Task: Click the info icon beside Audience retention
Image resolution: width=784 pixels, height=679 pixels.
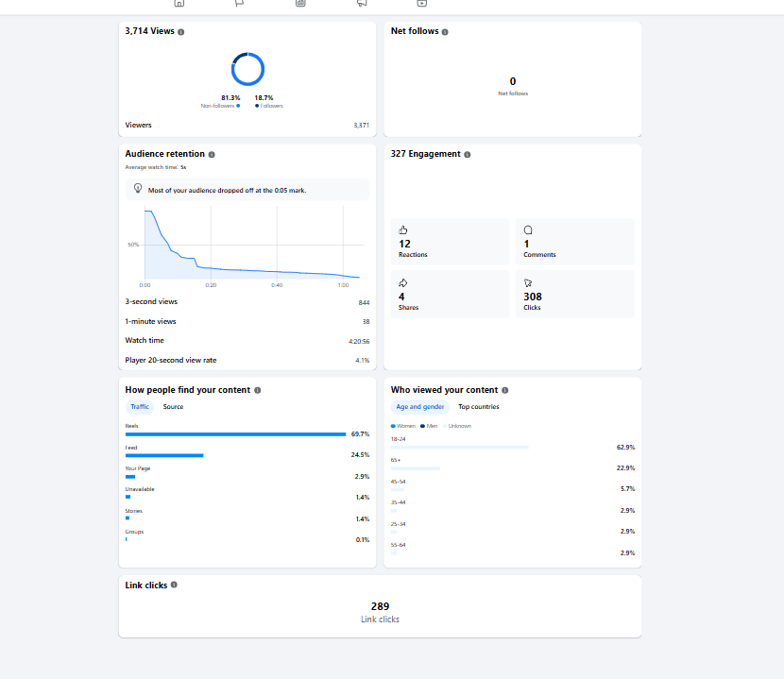Action: click(x=212, y=155)
